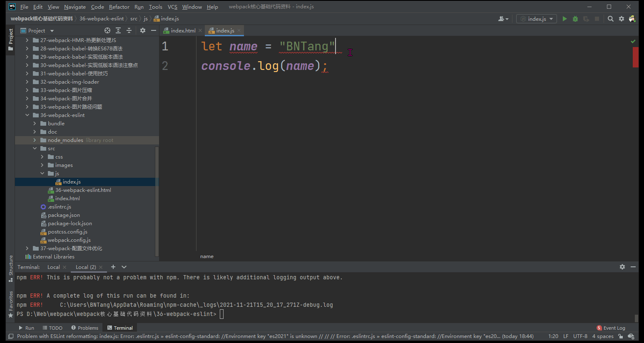644x343 pixels.
Task: Collapse the src folder
Action: click(35, 149)
